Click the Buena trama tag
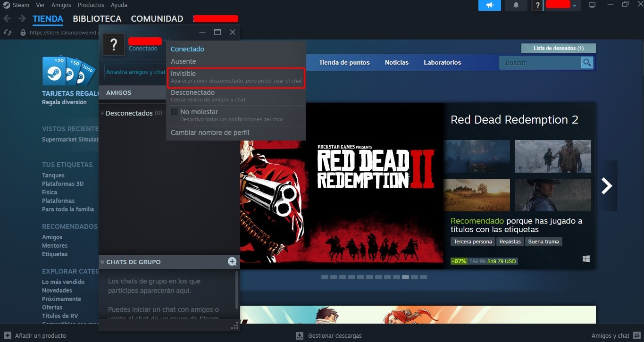Viewport: 644px width, 342px height. (x=544, y=242)
